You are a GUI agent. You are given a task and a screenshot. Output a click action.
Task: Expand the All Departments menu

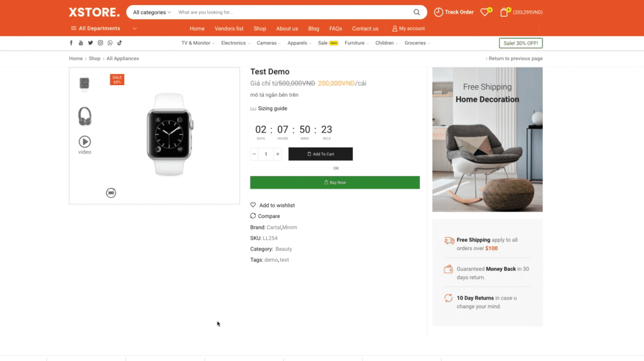[104, 28]
